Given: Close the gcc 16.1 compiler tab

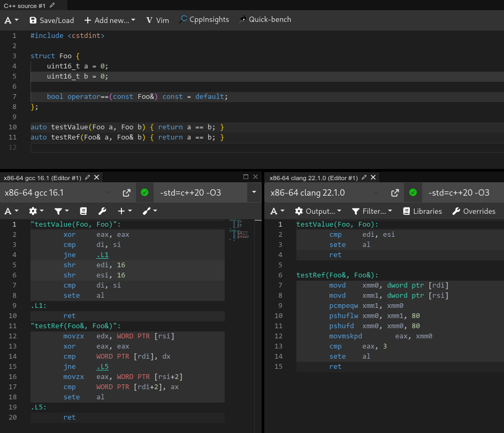Looking at the screenshot, I should (96, 177).
